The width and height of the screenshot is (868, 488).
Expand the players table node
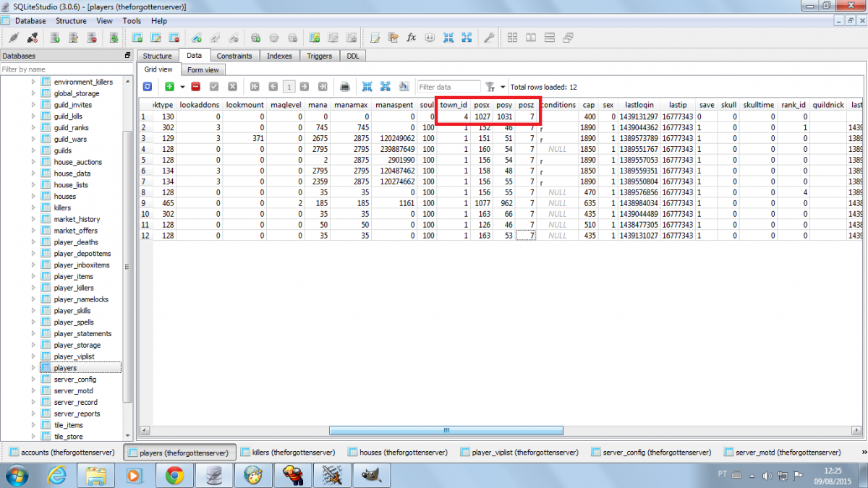33,368
